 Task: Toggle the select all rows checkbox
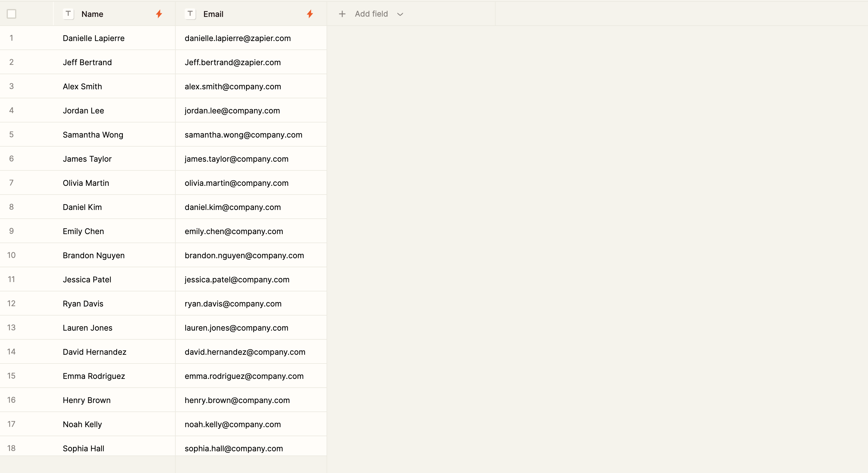click(x=11, y=14)
